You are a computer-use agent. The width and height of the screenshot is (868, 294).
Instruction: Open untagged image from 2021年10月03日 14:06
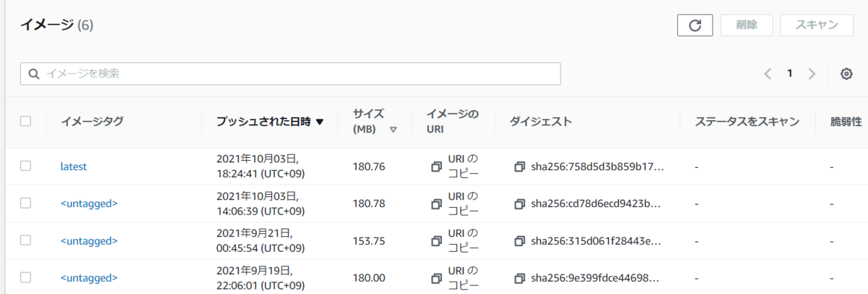tap(88, 203)
